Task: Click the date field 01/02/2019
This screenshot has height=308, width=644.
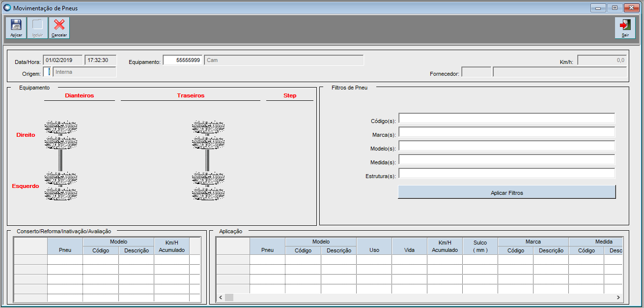Action: coord(62,60)
